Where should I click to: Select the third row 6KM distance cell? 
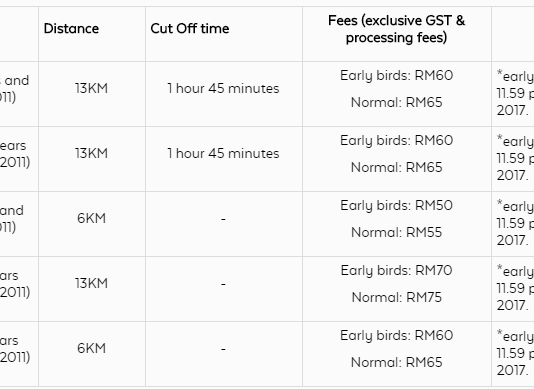[92, 218]
